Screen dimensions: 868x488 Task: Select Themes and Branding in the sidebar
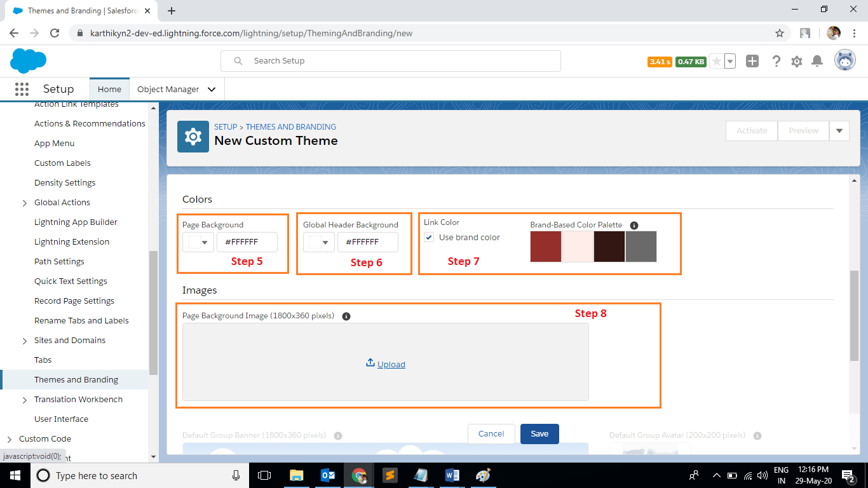(76, 379)
